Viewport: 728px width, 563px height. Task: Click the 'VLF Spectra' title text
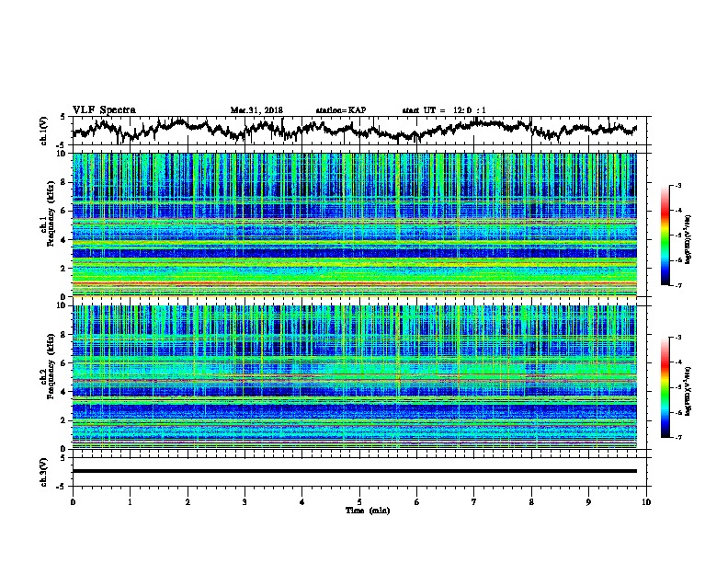tap(104, 110)
